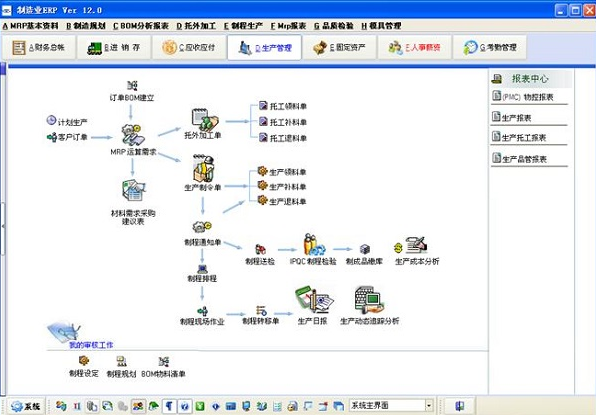Screen dimensions: 596x415
Task: Open the C BOM分析报表 menu
Action: point(141,26)
